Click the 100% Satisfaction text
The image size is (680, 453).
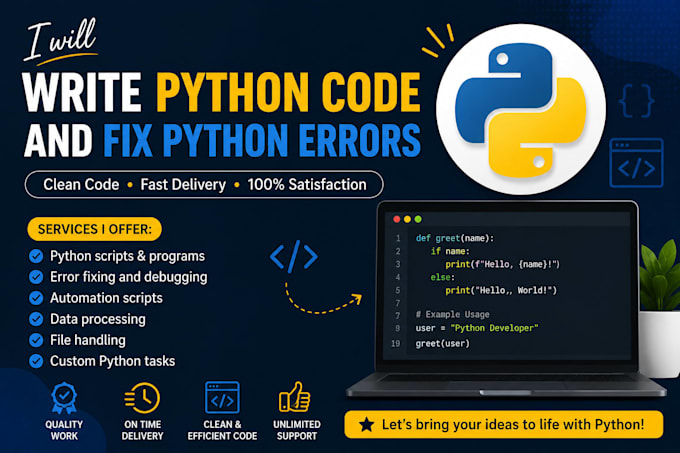[307, 185]
